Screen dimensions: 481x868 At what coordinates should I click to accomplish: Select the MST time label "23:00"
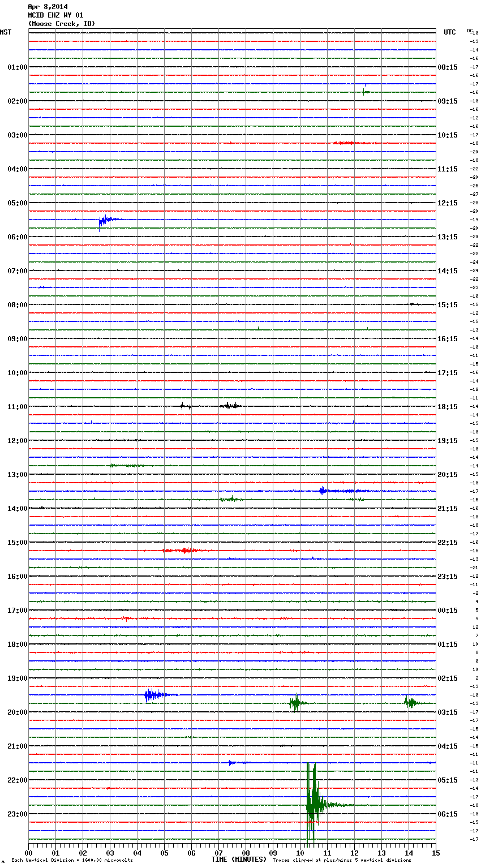point(18,814)
